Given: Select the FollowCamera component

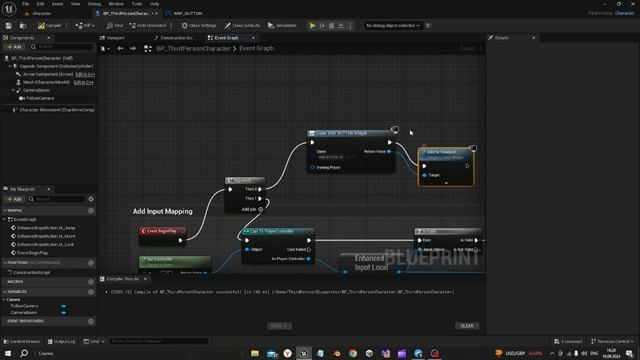Looking at the screenshot, I should (40, 98).
